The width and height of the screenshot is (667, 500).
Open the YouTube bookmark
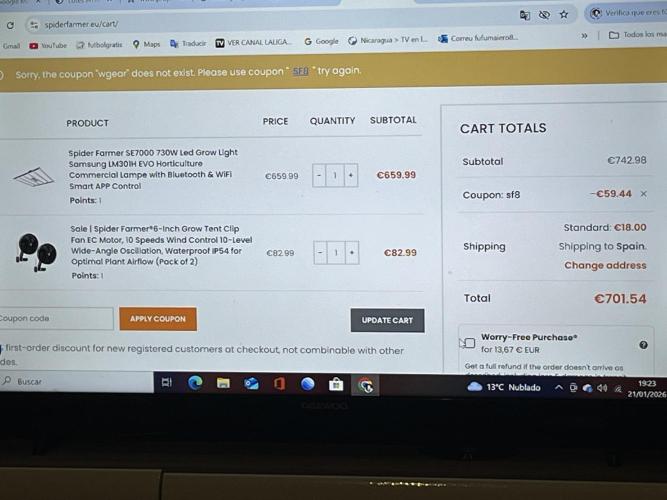tap(48, 45)
